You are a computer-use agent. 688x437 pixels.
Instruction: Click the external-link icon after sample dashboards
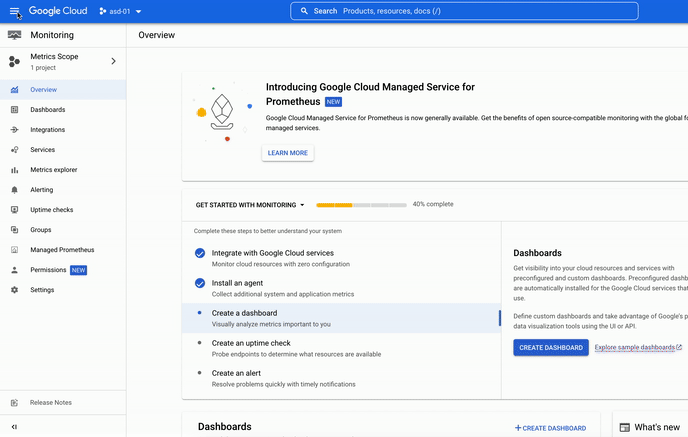click(679, 347)
